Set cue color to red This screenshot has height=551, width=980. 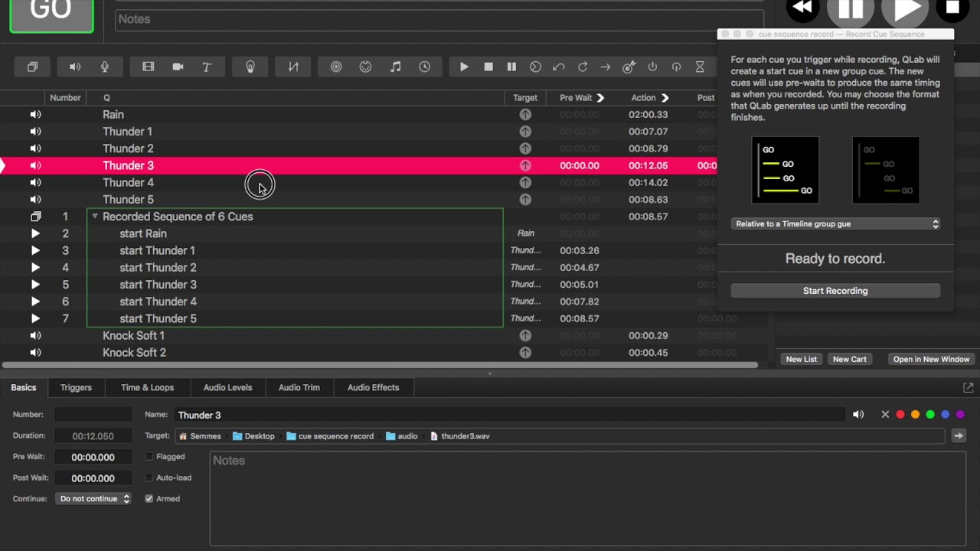click(900, 415)
